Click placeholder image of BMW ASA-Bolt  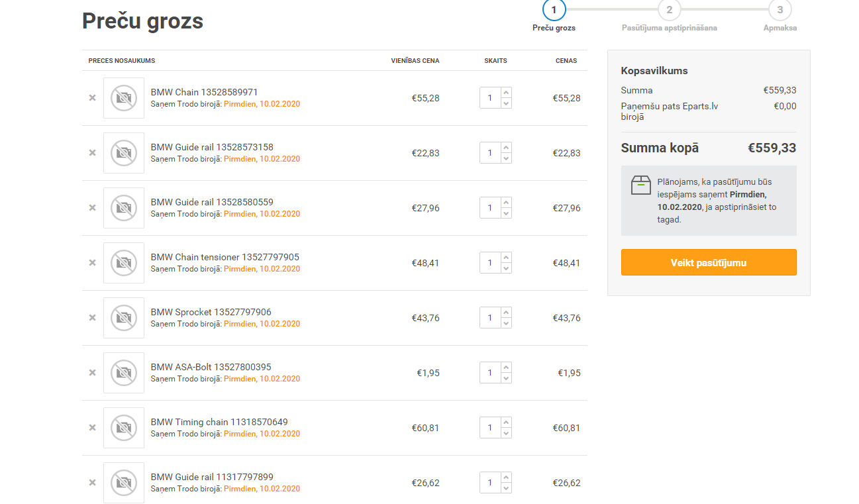[124, 373]
